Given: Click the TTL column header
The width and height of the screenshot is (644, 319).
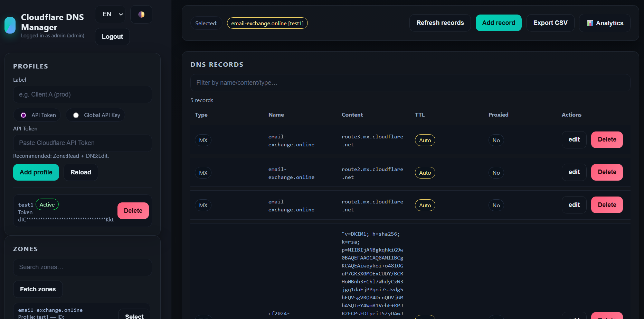Looking at the screenshot, I should point(420,115).
